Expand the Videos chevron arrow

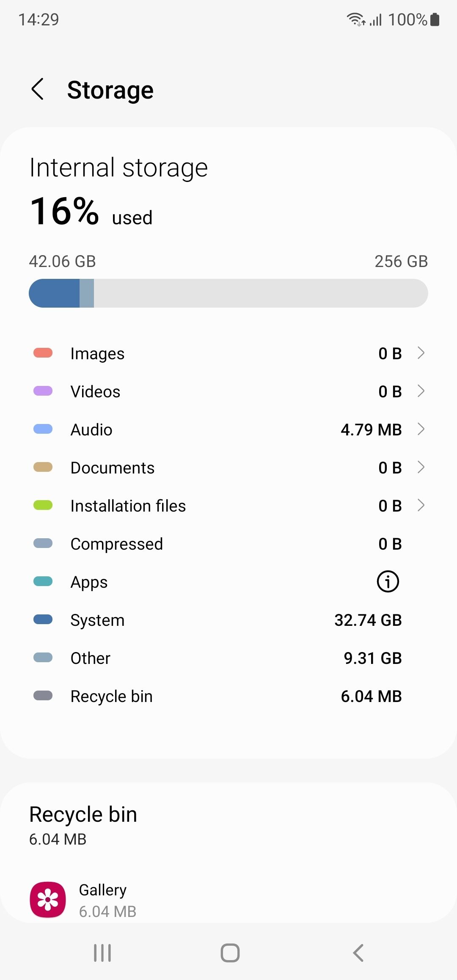[x=421, y=391]
